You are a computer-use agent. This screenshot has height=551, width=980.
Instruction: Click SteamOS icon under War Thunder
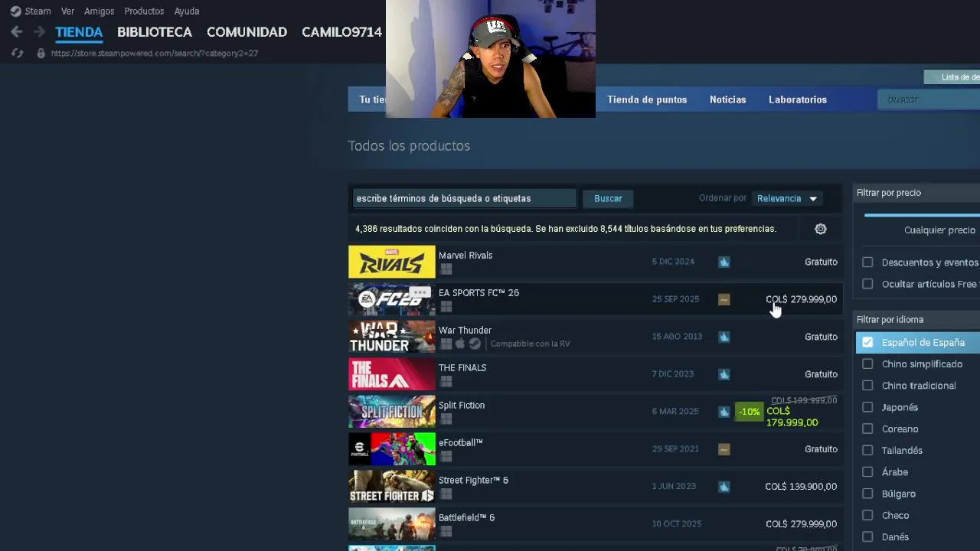tap(475, 344)
